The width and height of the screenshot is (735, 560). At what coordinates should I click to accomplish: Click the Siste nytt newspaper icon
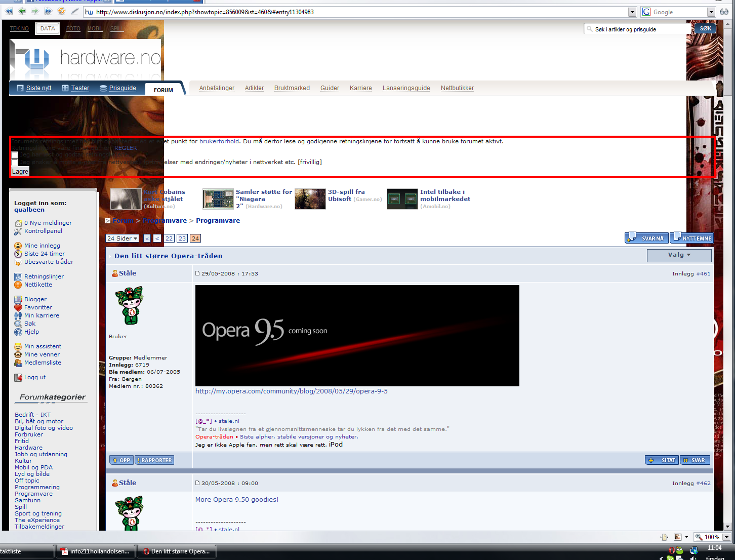[x=20, y=88]
